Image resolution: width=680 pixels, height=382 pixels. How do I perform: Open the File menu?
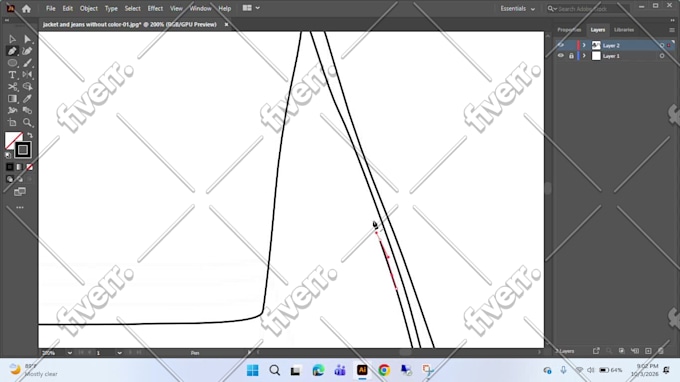point(51,9)
